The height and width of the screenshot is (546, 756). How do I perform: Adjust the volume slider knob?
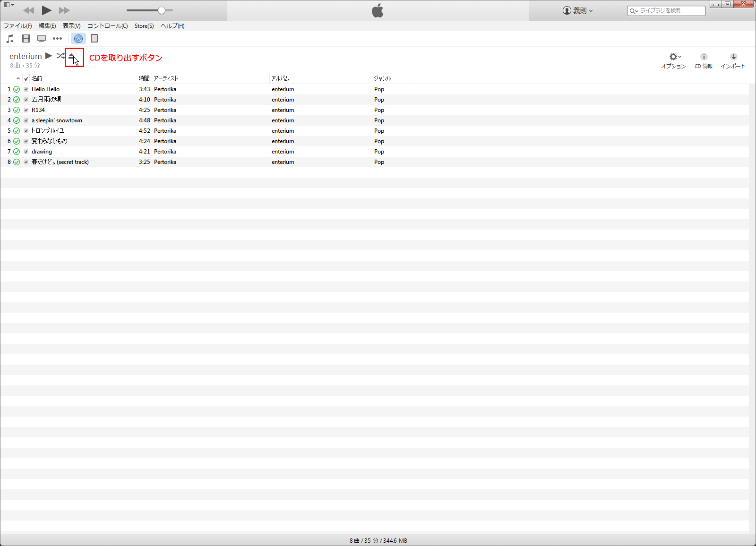(162, 10)
